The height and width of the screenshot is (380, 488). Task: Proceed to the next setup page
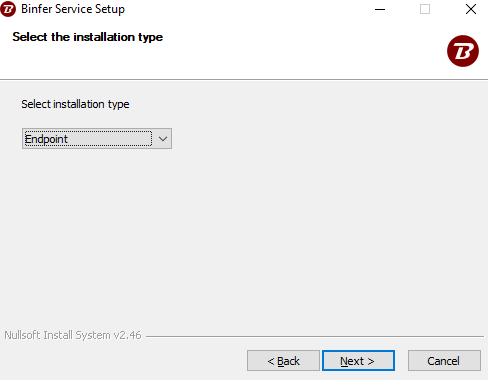[x=358, y=360]
